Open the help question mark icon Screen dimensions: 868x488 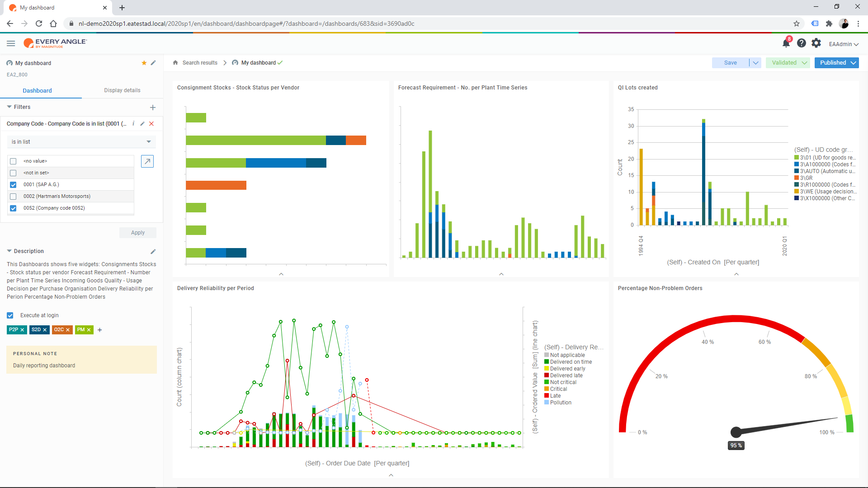coord(801,43)
